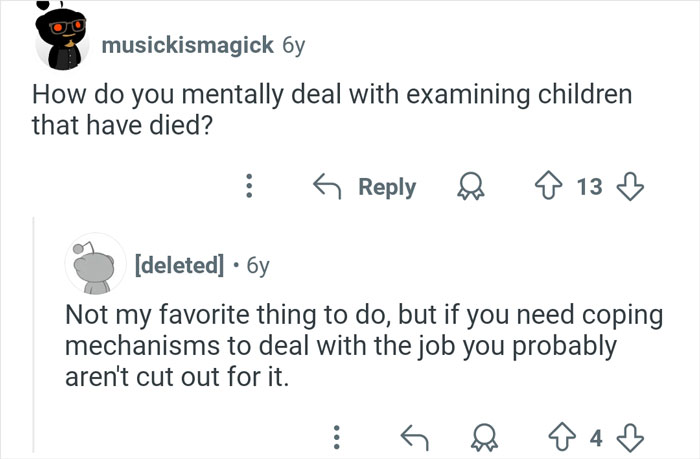Open more options for deleted user's reply

coord(336,436)
